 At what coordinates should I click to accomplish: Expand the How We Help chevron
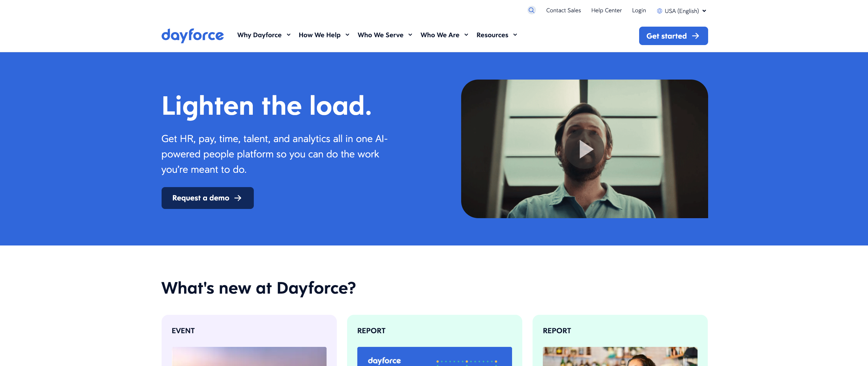347,35
